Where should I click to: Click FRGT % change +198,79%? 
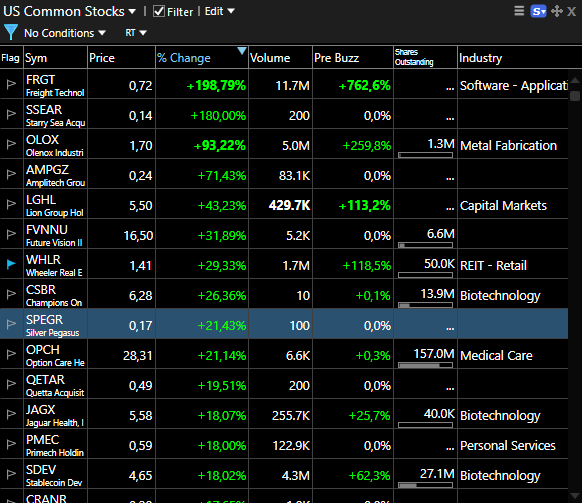[x=216, y=86]
